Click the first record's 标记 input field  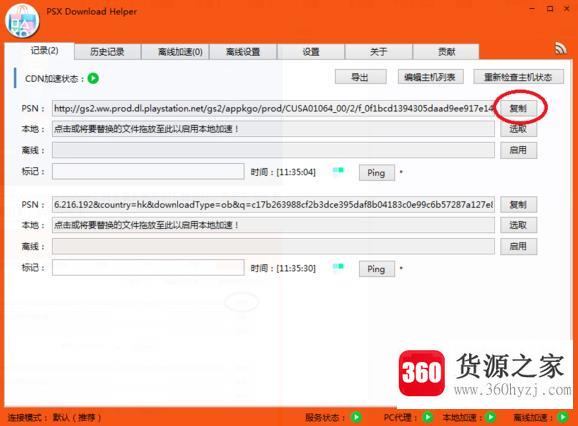coord(148,171)
